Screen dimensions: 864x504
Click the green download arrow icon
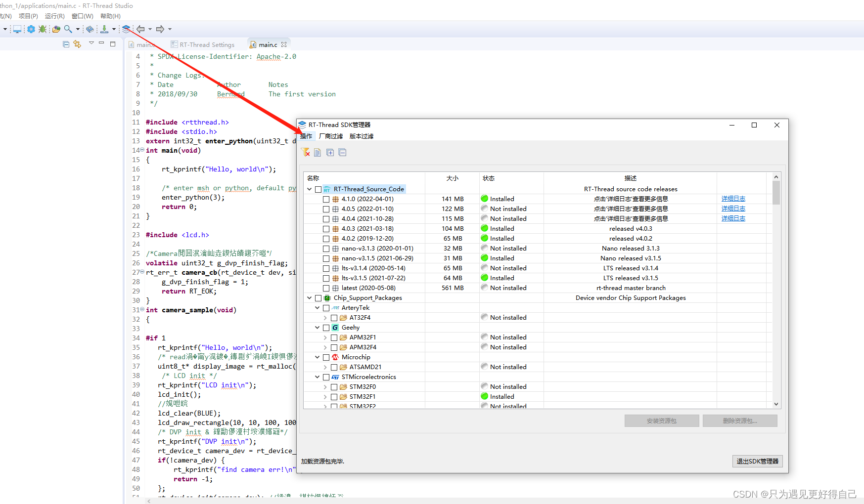pyautogui.click(x=104, y=29)
